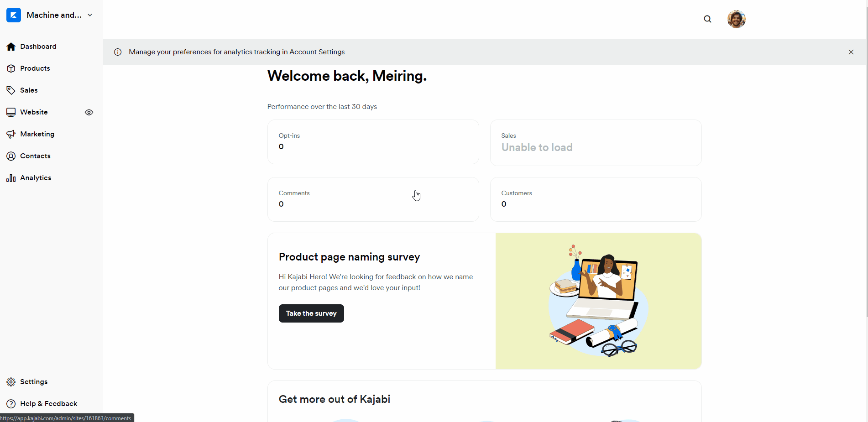This screenshot has height=422, width=868.
Task: Expand the site switcher chevron
Action: point(90,15)
